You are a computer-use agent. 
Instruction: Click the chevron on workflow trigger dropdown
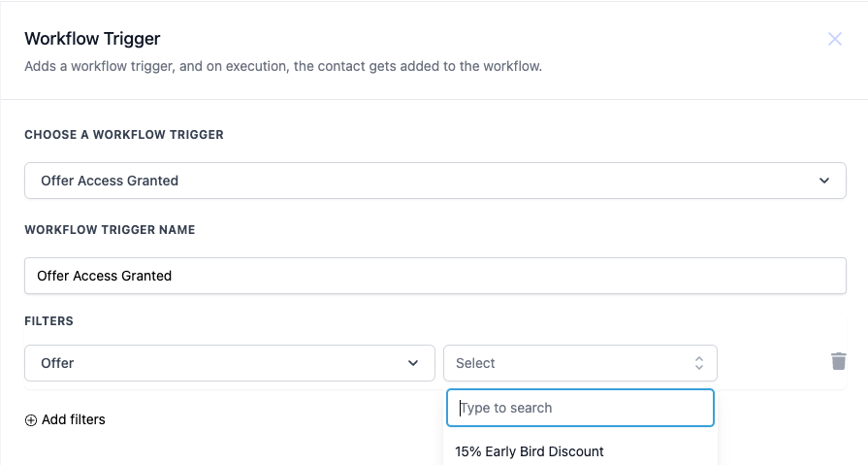(x=824, y=181)
